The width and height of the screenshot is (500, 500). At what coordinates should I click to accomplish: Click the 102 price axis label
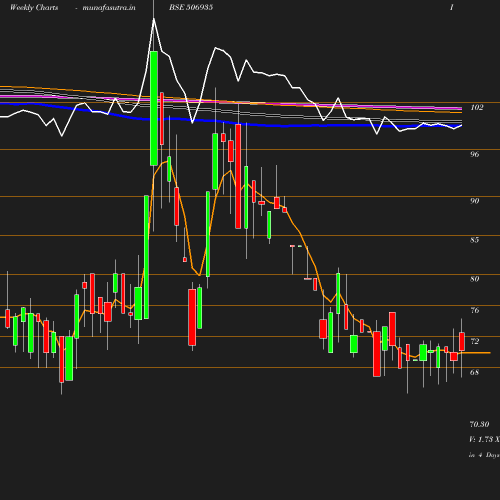click(477, 107)
